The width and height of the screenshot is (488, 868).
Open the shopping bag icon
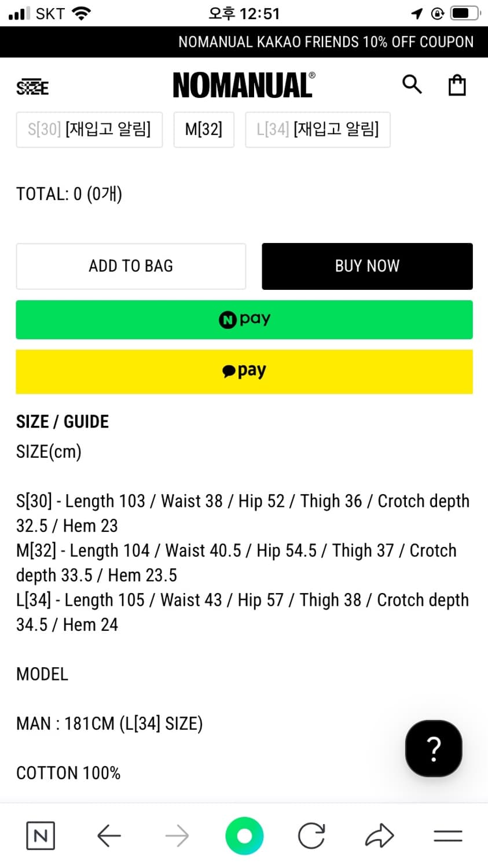tap(457, 85)
